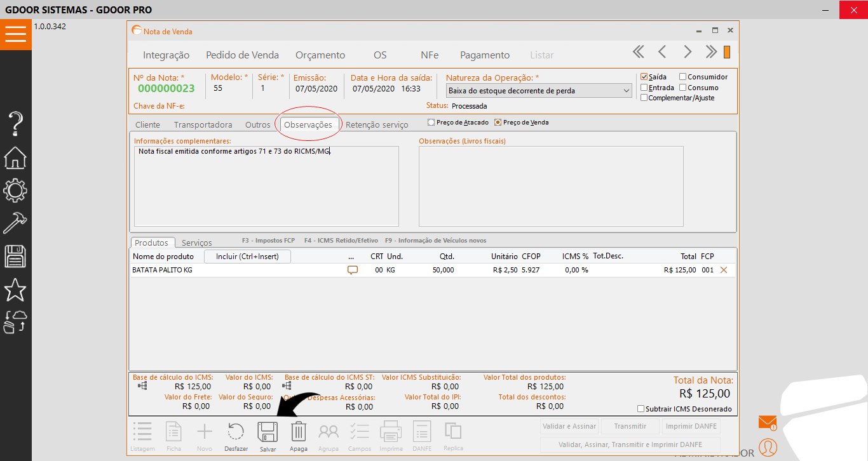Enable the Consumidor checkbox

683,77
